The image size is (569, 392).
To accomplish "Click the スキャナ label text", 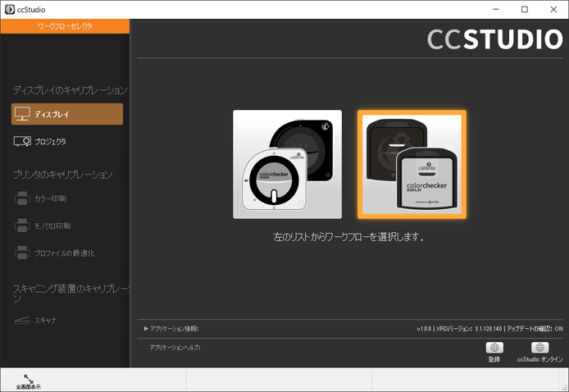I will tap(46, 321).
